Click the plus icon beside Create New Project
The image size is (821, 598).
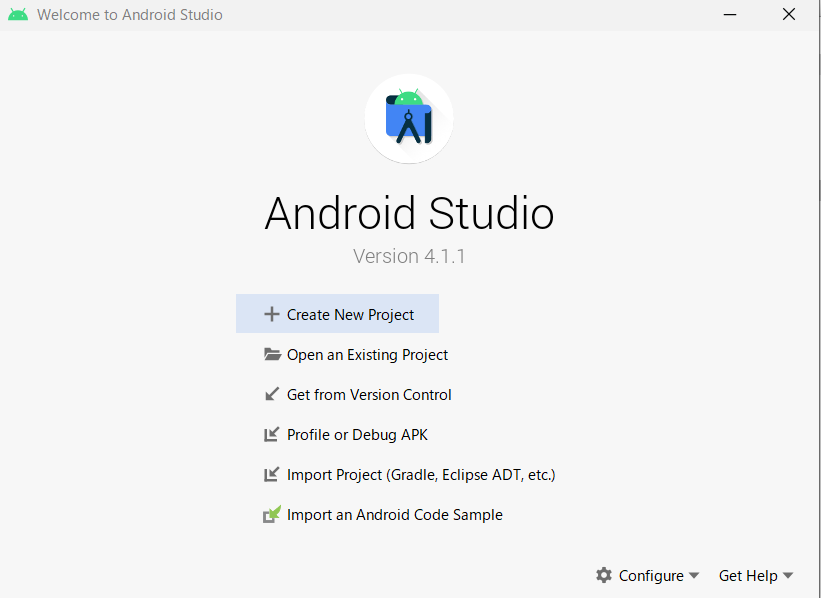pyautogui.click(x=271, y=314)
